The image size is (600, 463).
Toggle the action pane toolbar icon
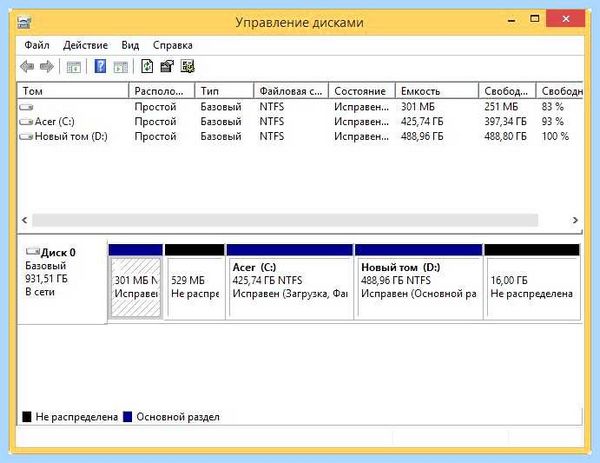[121, 67]
